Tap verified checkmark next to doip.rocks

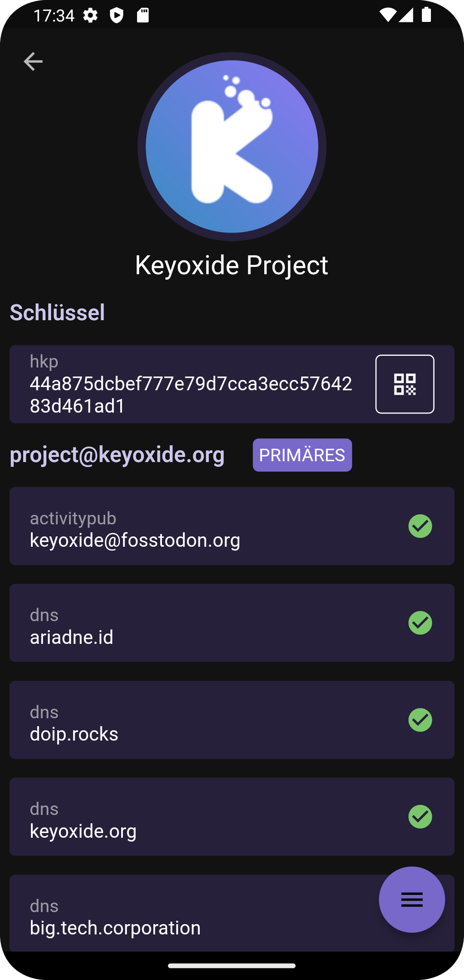pos(420,720)
